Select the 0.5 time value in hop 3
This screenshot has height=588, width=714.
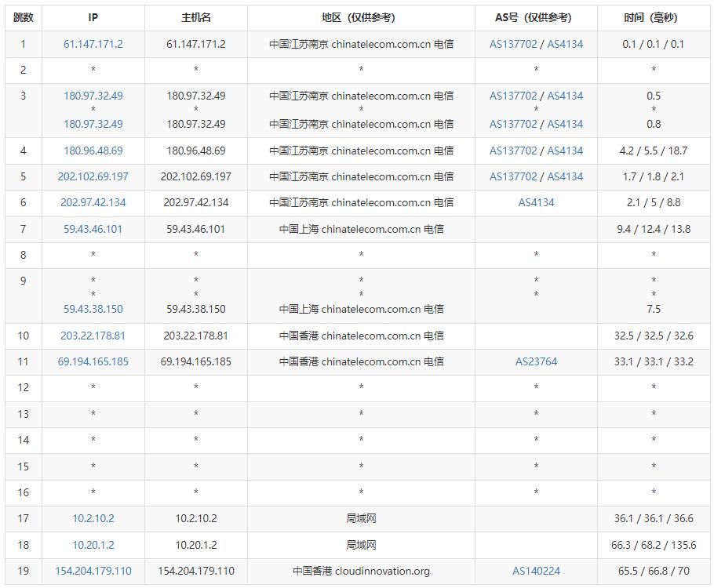[654, 96]
